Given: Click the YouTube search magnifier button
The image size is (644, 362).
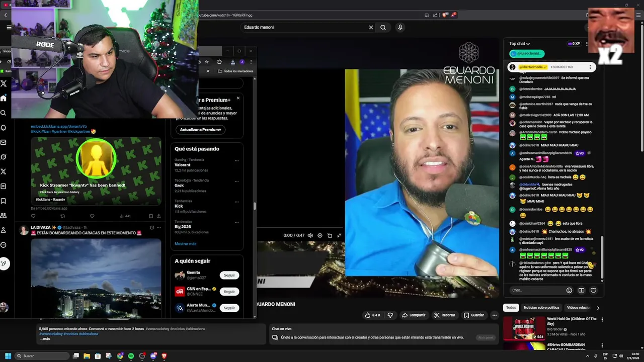Looking at the screenshot, I should coord(383,27).
